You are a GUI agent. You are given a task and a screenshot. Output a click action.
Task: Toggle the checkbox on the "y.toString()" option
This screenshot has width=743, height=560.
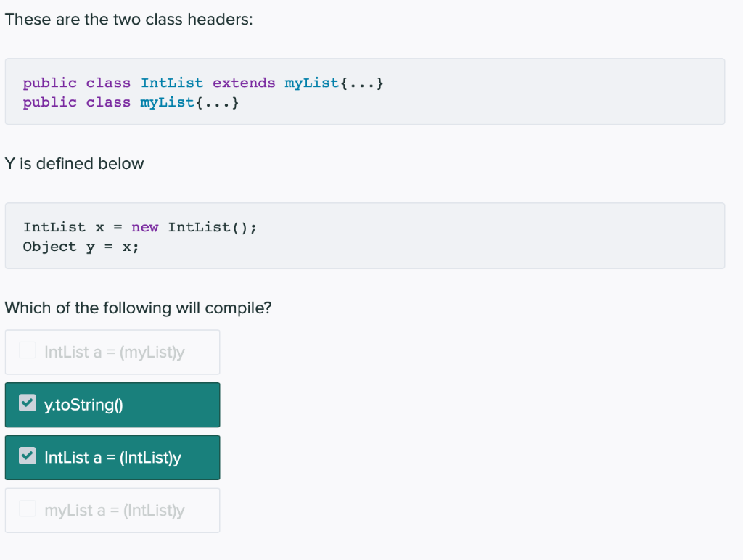(x=27, y=405)
